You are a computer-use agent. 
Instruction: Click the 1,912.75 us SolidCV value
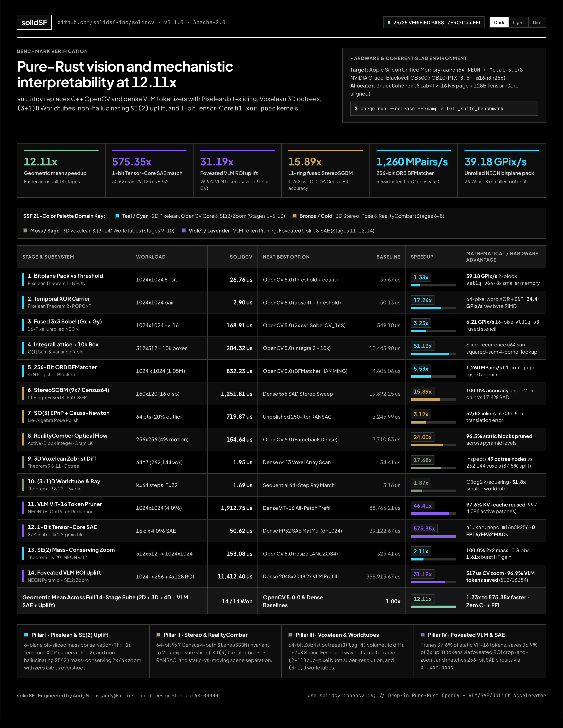pos(236,508)
